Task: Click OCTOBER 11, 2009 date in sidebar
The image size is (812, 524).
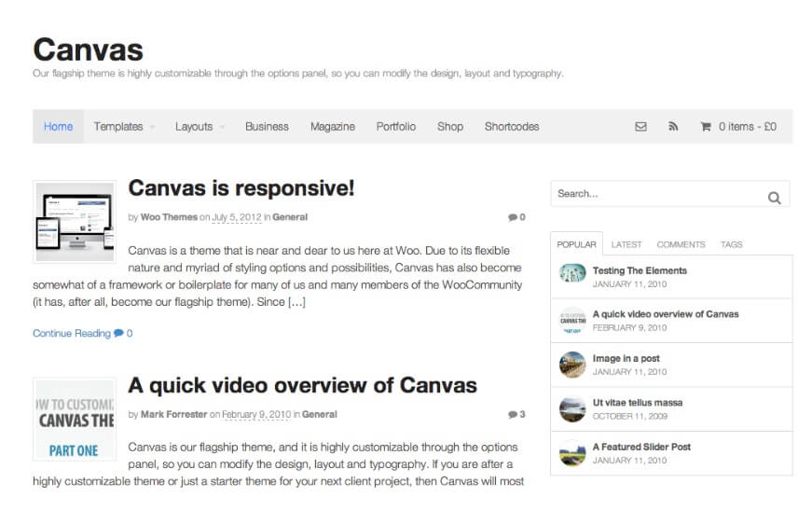Action: click(x=629, y=416)
